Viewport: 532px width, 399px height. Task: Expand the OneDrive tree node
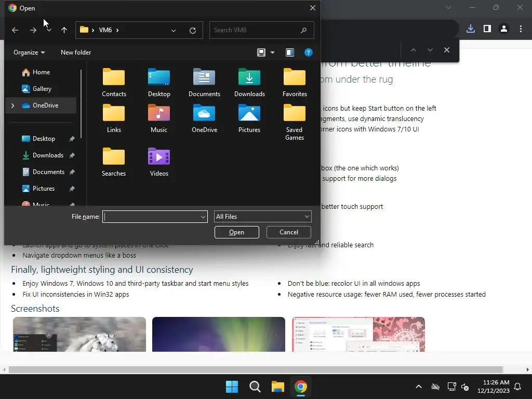click(13, 105)
